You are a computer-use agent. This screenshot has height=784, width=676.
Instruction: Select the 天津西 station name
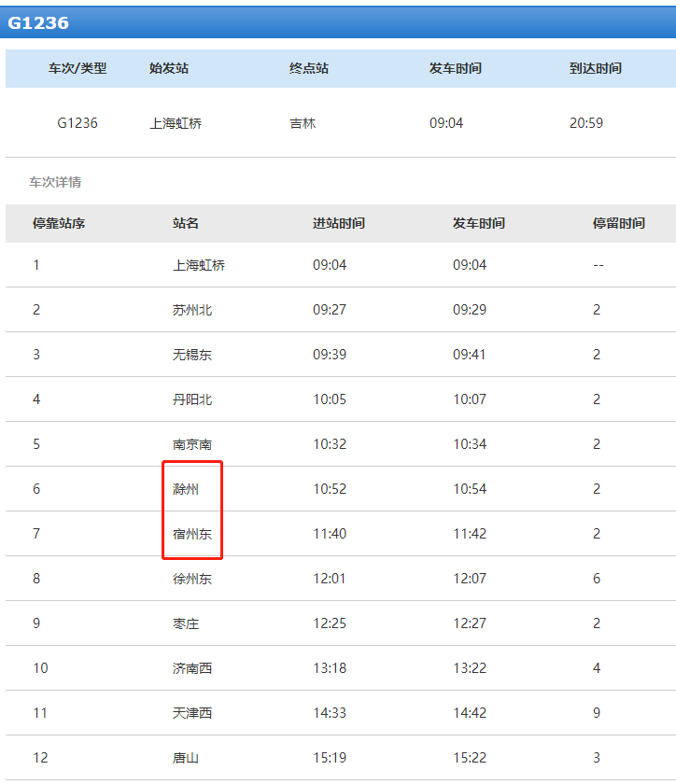click(x=192, y=713)
